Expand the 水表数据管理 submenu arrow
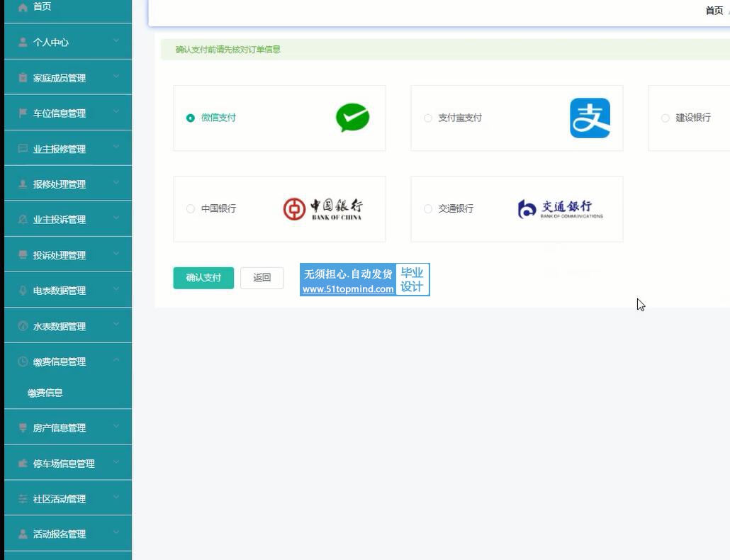This screenshot has width=730, height=560. tap(116, 325)
